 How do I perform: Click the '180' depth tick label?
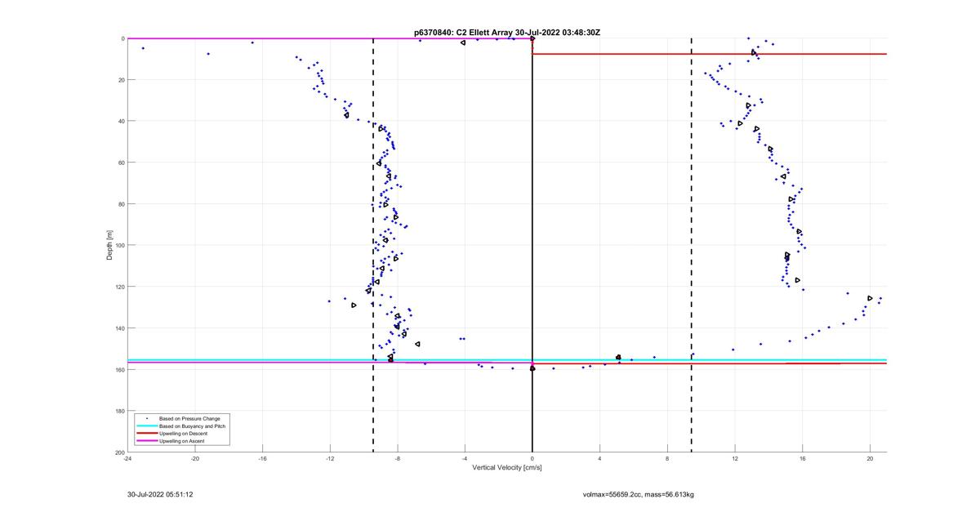tap(119, 411)
